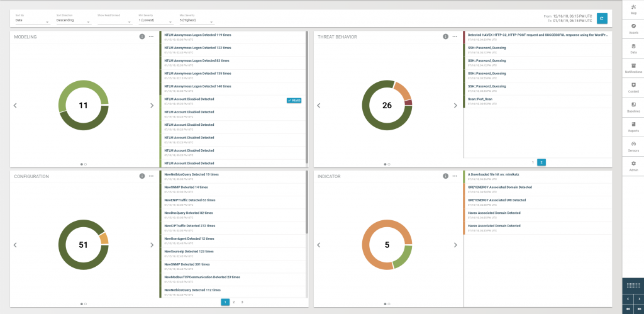This screenshot has height=314, width=644.
Task: Select second carousel dot in Threat Behavior
Action: click(x=389, y=164)
